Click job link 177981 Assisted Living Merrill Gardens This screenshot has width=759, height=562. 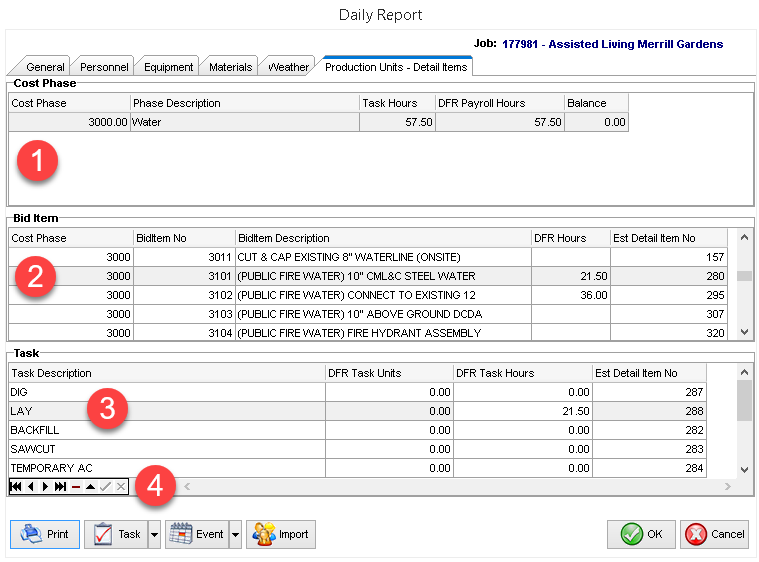click(612, 44)
